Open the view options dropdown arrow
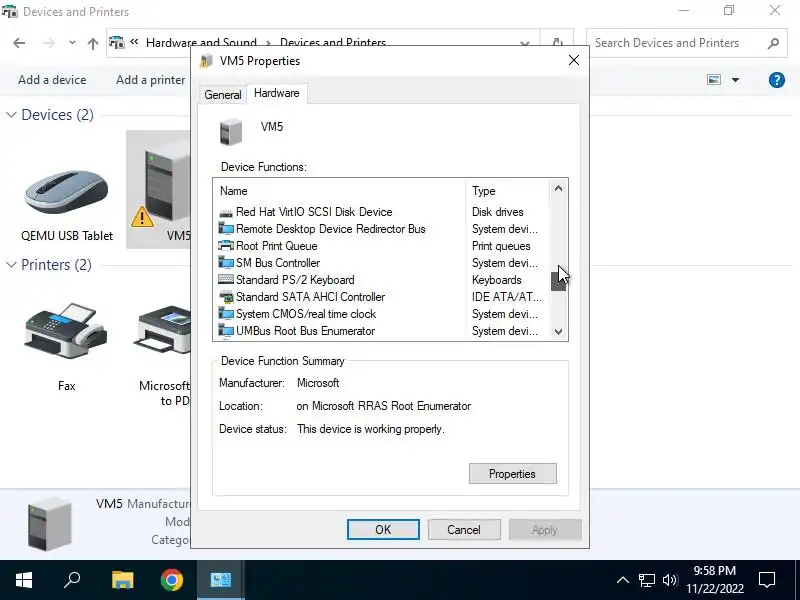The height and width of the screenshot is (600, 800). [735, 80]
